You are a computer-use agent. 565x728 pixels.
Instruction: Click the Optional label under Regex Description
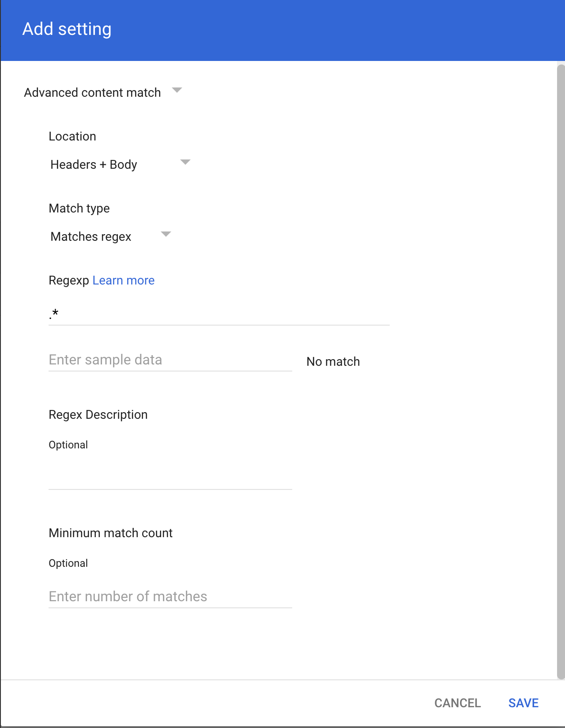(68, 444)
